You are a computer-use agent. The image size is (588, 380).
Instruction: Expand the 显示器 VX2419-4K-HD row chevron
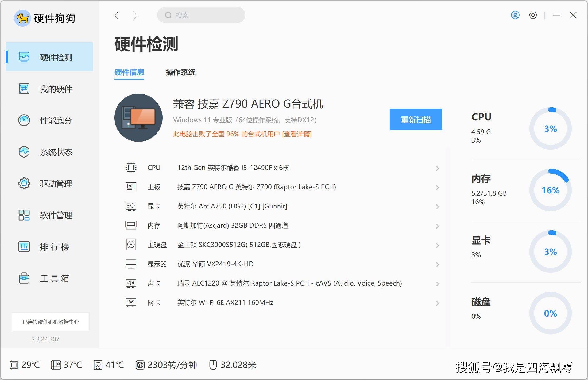pyautogui.click(x=437, y=264)
